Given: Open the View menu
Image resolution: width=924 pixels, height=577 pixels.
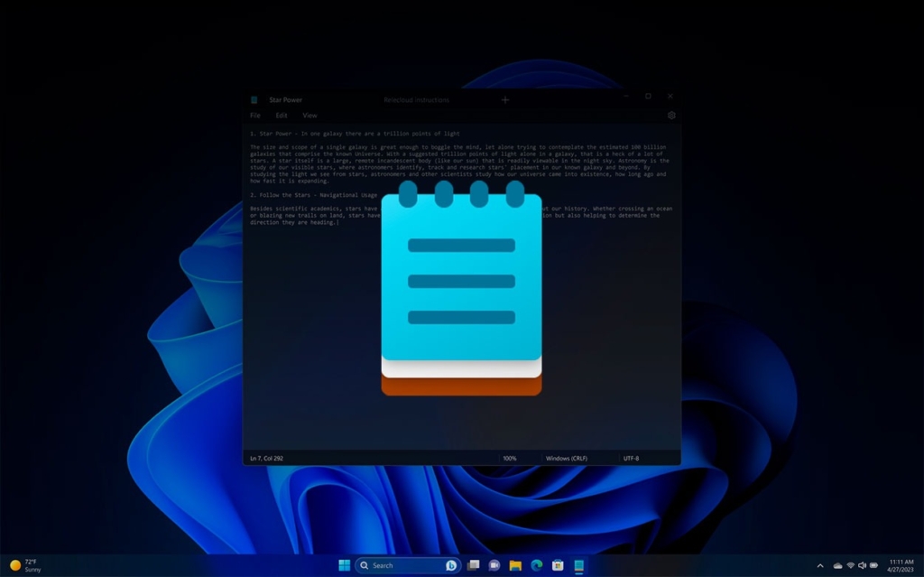Looking at the screenshot, I should point(310,116).
